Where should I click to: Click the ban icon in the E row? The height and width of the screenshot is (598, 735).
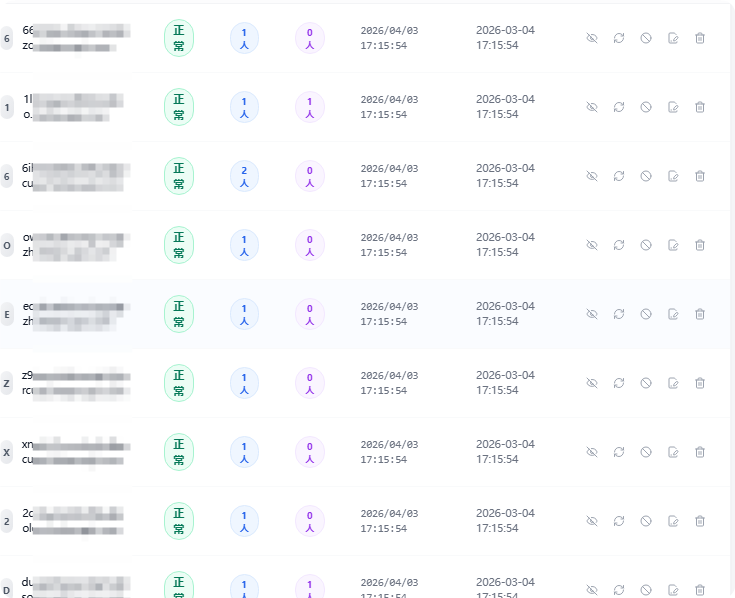pos(646,314)
